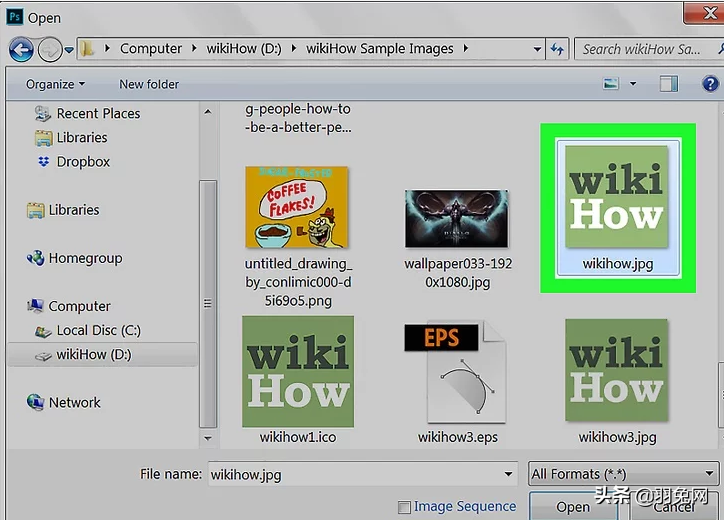
Task: Expand the chevron after wikiHow (D:) in path
Action: tap(294, 48)
